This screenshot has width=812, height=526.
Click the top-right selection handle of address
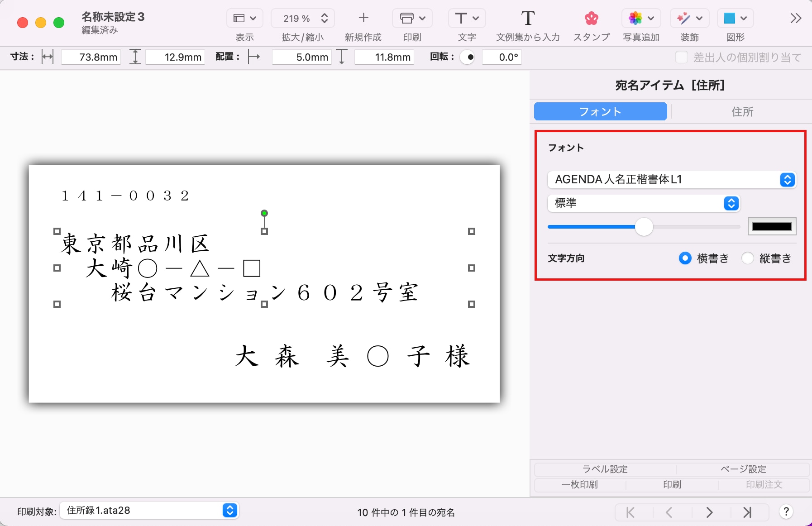click(472, 231)
